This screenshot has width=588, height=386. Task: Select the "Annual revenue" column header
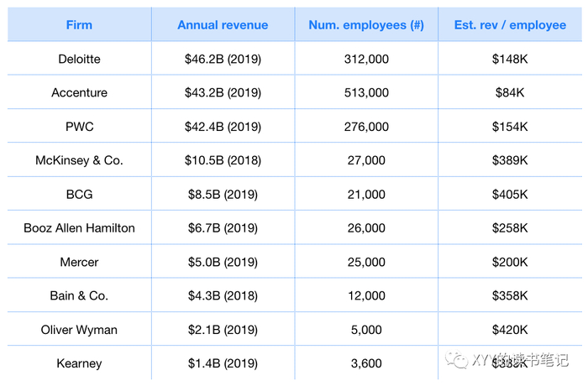pos(223,25)
